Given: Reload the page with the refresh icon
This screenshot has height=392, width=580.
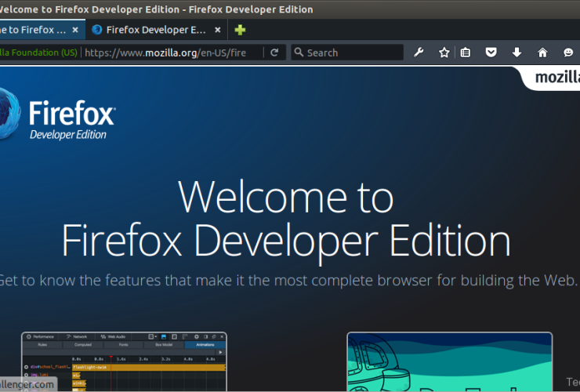Looking at the screenshot, I should pyautogui.click(x=274, y=53).
